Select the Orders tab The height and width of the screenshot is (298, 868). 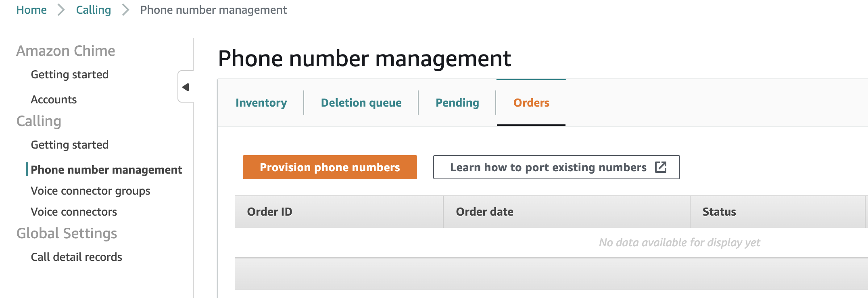coord(531,103)
